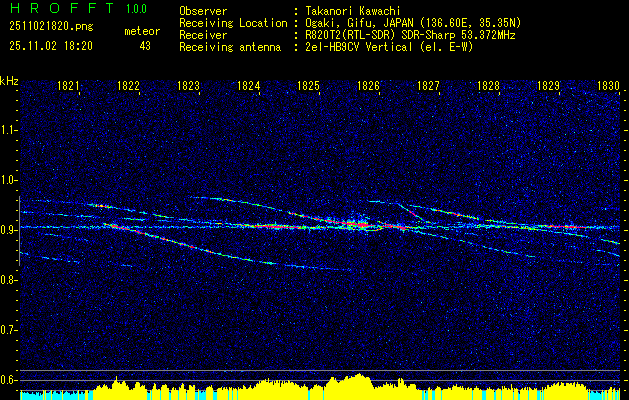Click the 1.1 kHz axis label
Screen dimensions: 629x400
pyautogui.click(x=8, y=130)
